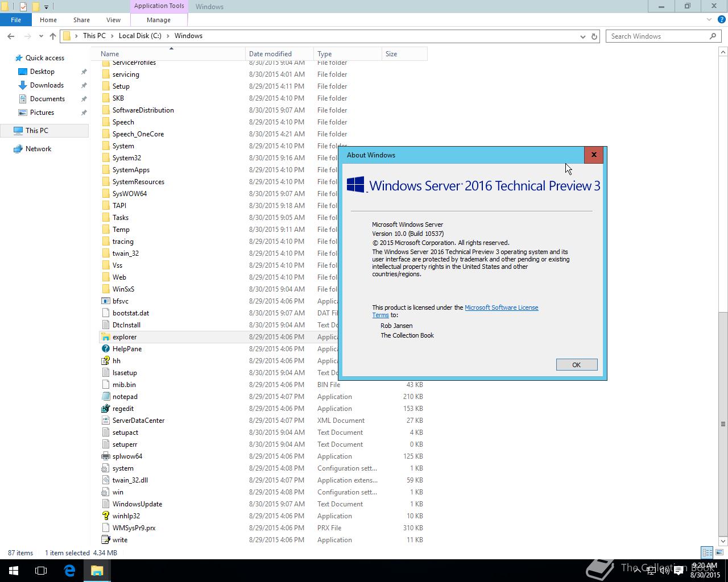Screen dimensions: 728x582
Task: Click the WinSxS folder icon
Action: pos(105,289)
